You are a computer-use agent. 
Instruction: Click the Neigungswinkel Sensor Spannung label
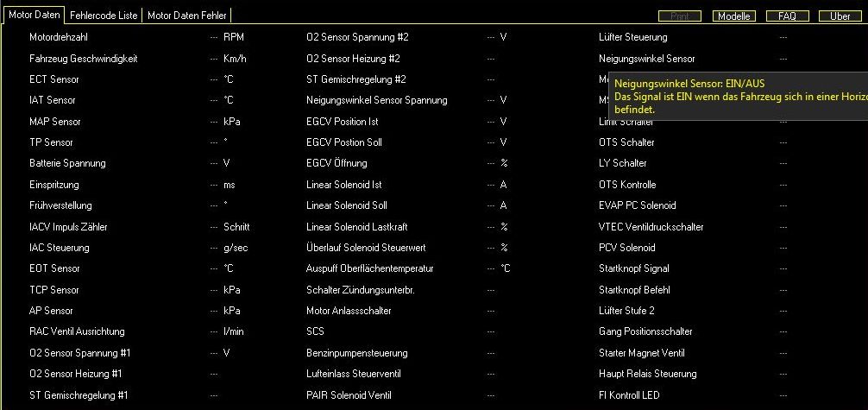(376, 100)
